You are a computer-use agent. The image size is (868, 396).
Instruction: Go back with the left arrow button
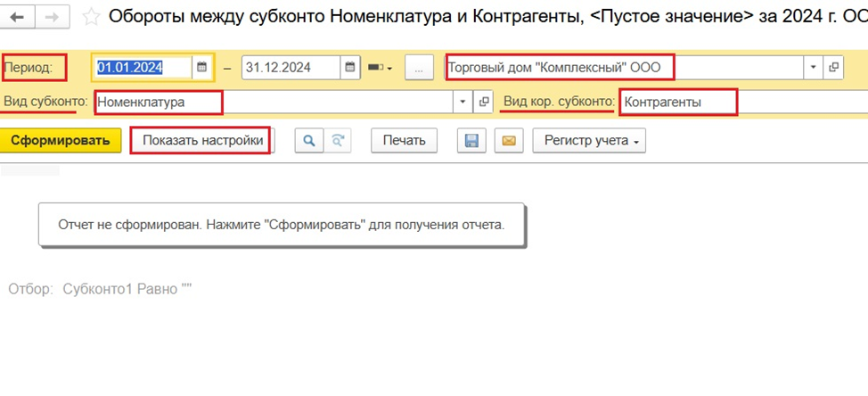pos(18,17)
